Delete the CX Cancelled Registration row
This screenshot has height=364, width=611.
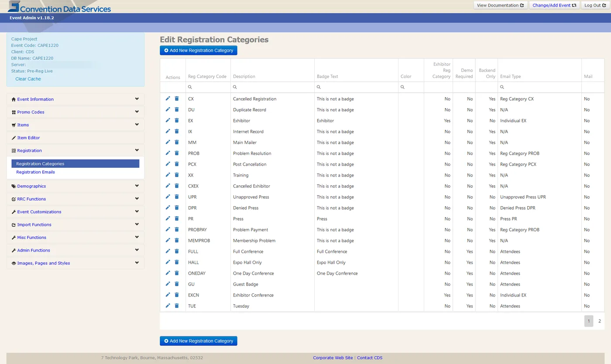click(x=177, y=99)
